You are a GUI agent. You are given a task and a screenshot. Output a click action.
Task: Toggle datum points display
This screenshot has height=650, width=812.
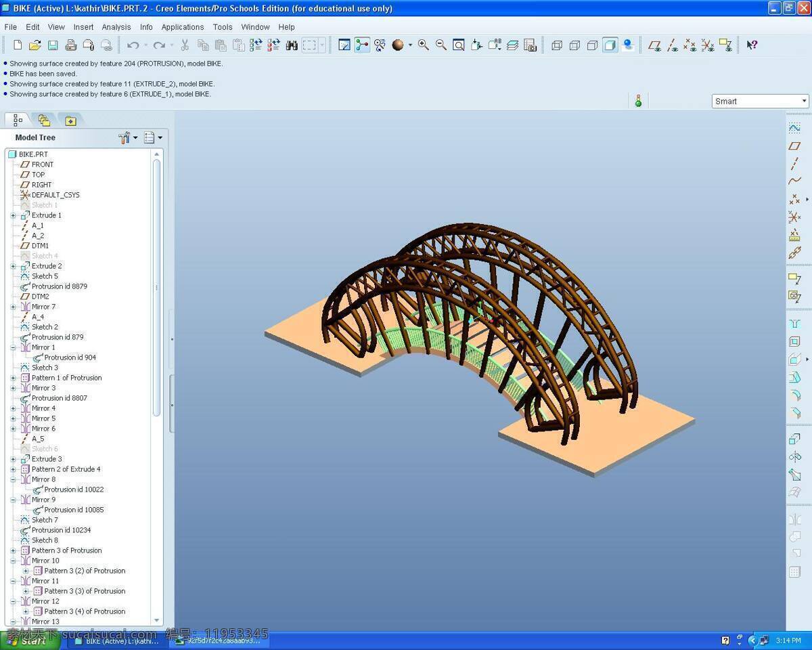(x=690, y=45)
